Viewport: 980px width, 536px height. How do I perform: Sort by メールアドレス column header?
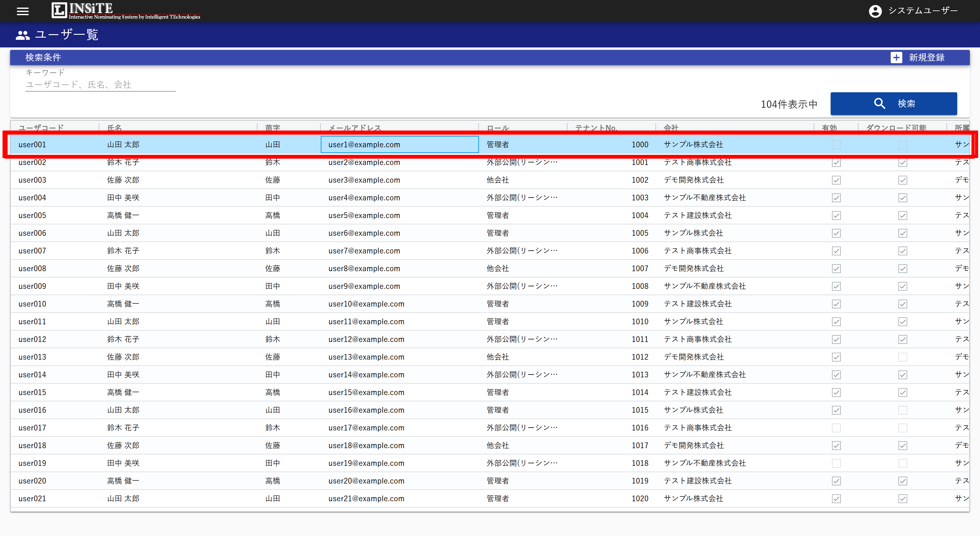[x=355, y=128]
